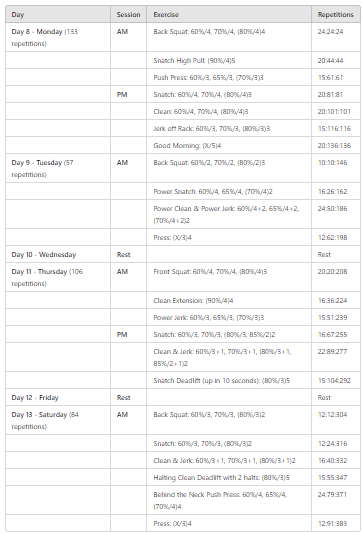Select the Halting Clean Deadlift exercise cell
363x533 pixels.
click(229, 478)
